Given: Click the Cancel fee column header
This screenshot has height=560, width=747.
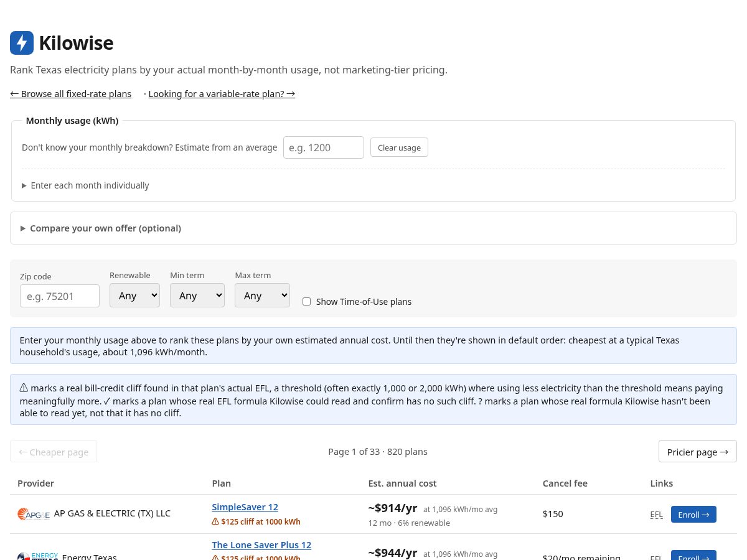Looking at the screenshot, I should click(565, 483).
